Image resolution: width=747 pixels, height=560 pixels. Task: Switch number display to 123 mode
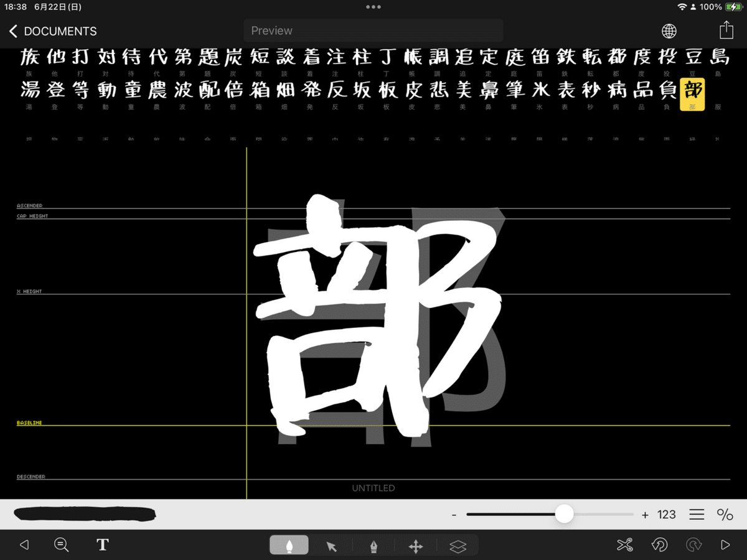(666, 515)
